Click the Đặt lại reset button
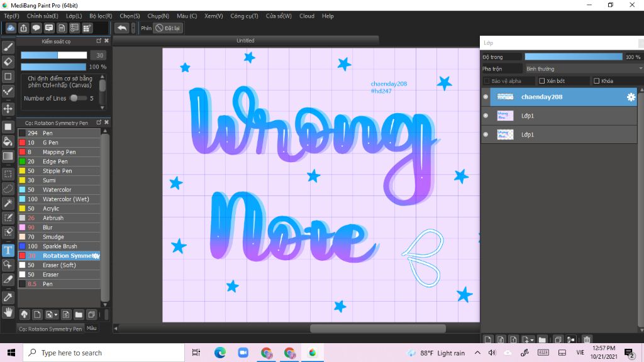Screen dimensions: 644x362 coord(167,28)
